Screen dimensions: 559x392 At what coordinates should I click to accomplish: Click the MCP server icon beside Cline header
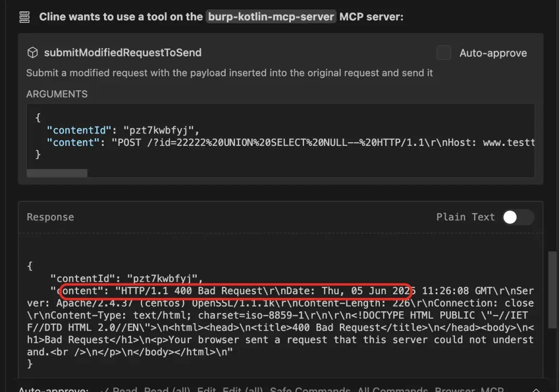pos(24,17)
